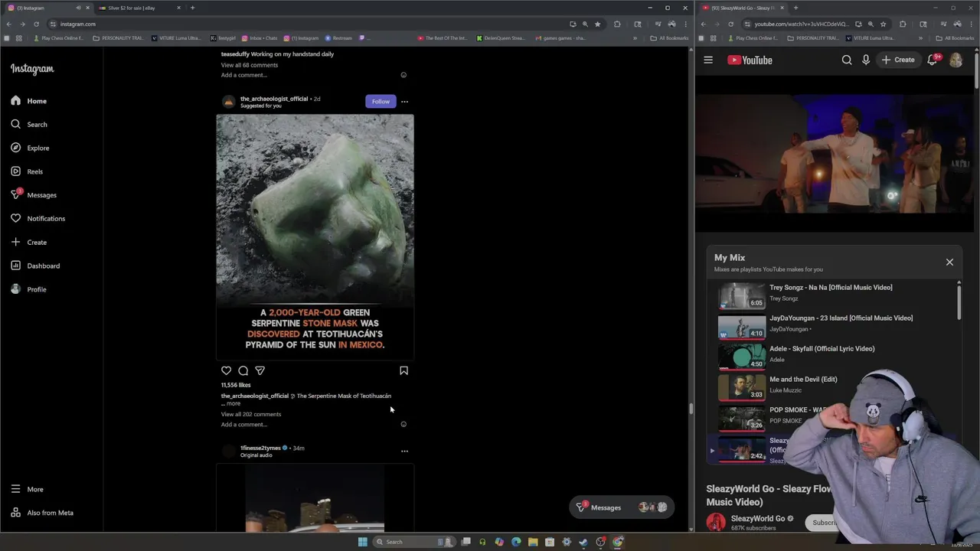The width and height of the screenshot is (980, 551).
Task: Open the Restream bookmark
Action: coord(338,37)
